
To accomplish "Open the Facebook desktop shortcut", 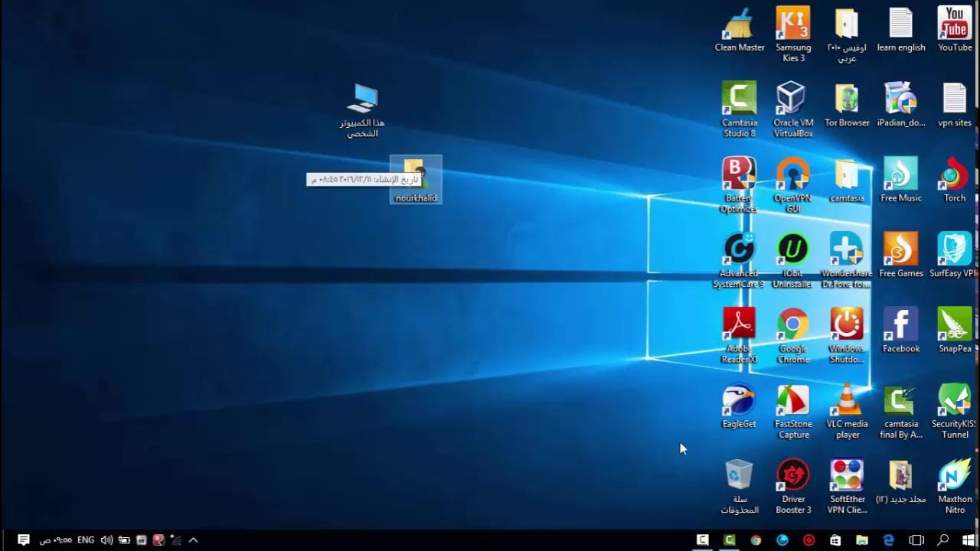I will click(901, 330).
